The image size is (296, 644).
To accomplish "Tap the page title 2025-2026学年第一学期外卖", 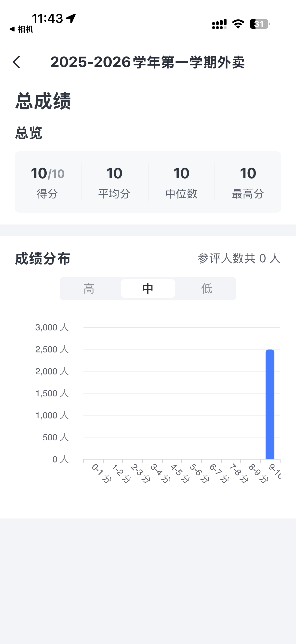I will point(147,62).
